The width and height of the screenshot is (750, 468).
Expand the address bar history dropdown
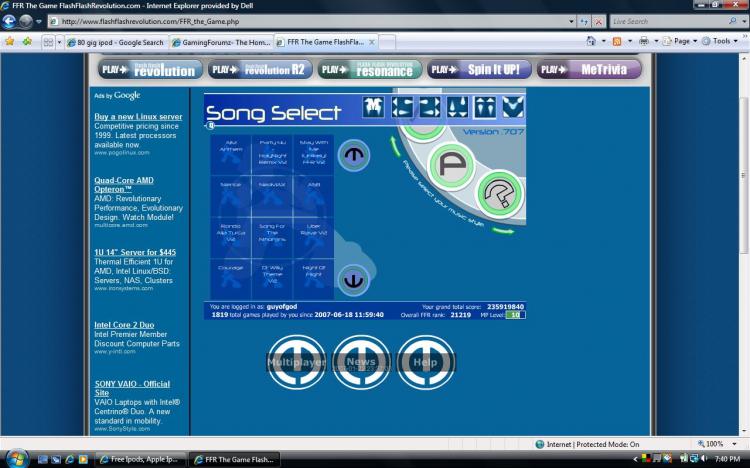[x=571, y=22]
